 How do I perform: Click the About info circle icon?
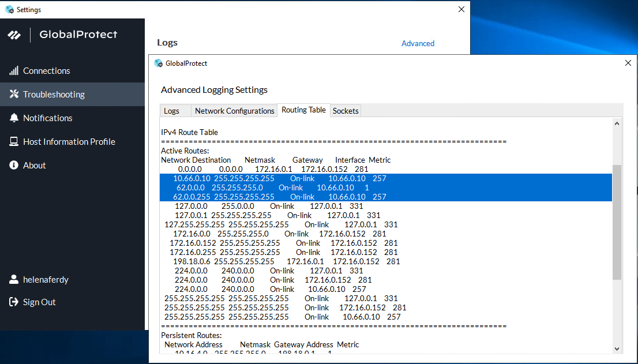point(14,165)
